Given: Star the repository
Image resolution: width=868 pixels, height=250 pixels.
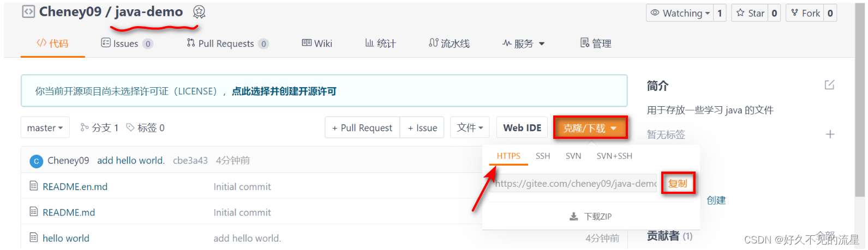Looking at the screenshot, I should click(750, 13).
